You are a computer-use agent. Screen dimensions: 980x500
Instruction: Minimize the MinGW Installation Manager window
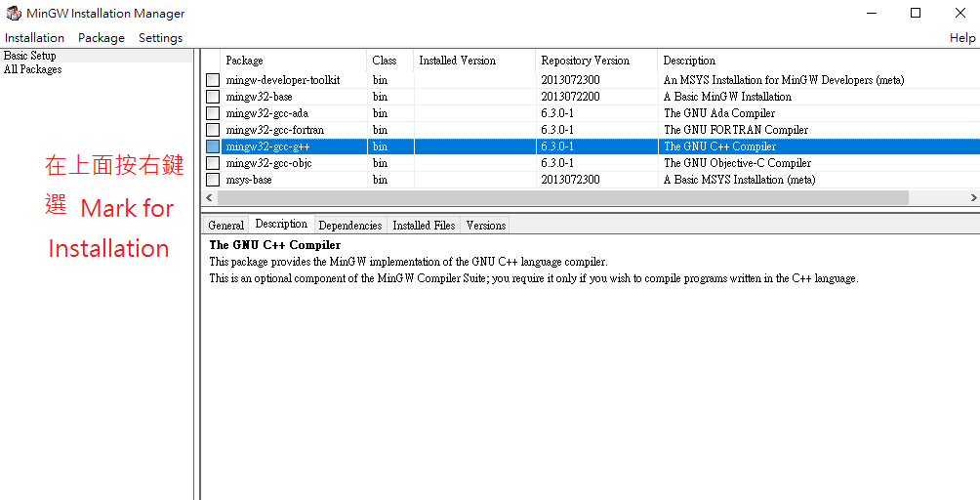point(872,13)
